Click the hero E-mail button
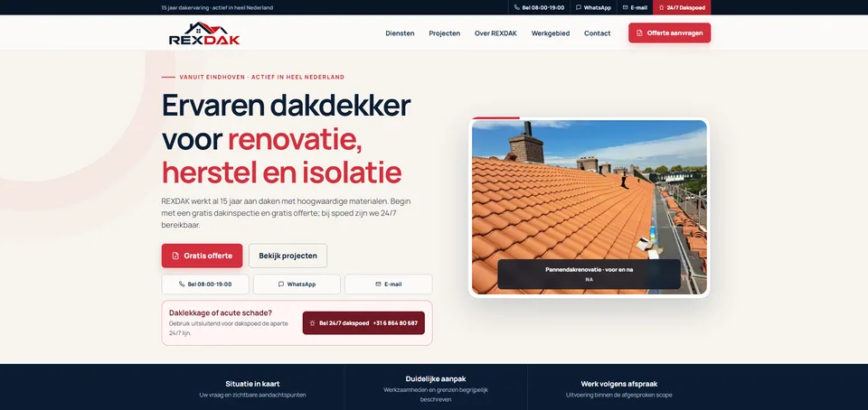Image resolution: width=868 pixels, height=410 pixels. (x=389, y=284)
